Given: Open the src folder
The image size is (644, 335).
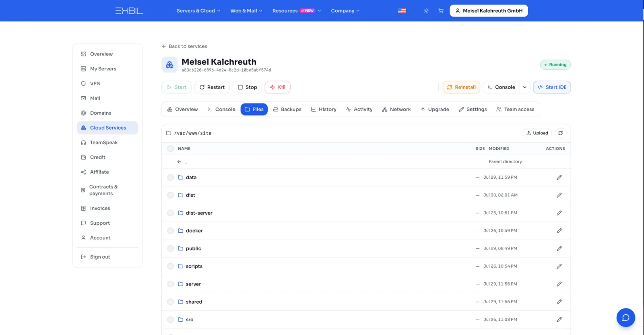Looking at the screenshot, I should click(x=190, y=320).
